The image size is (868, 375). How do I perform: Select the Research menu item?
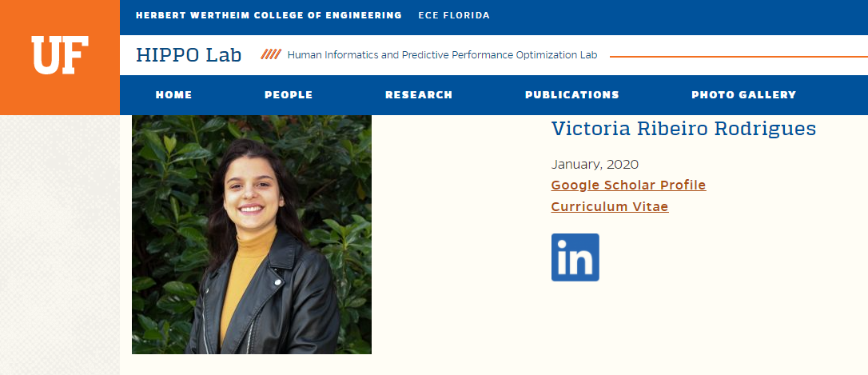point(419,95)
